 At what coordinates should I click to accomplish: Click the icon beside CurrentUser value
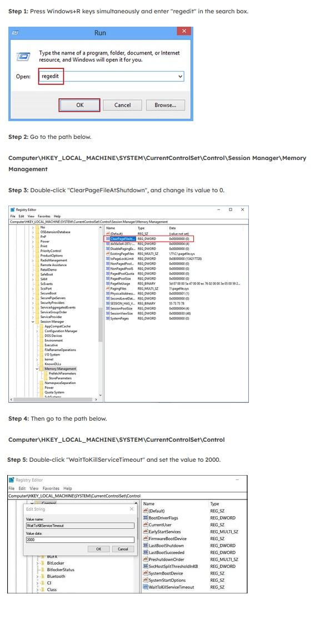[x=146, y=525]
